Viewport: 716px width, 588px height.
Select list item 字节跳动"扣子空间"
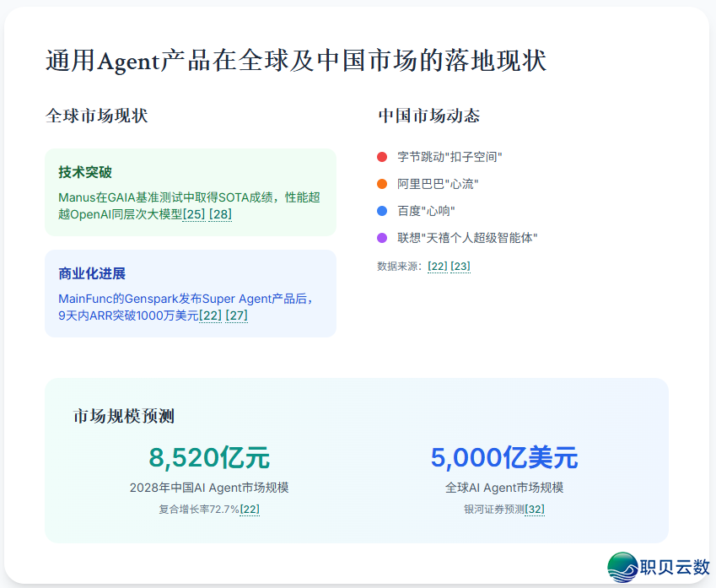point(450,157)
